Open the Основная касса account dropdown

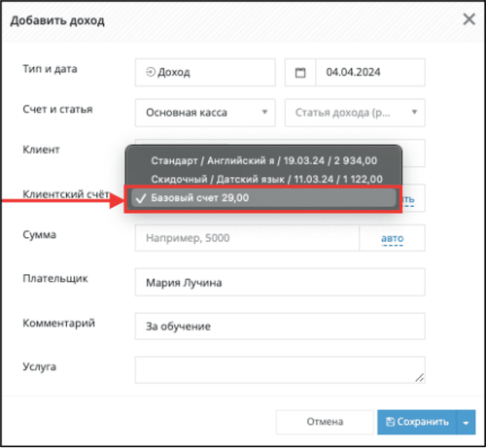pyautogui.click(x=205, y=113)
